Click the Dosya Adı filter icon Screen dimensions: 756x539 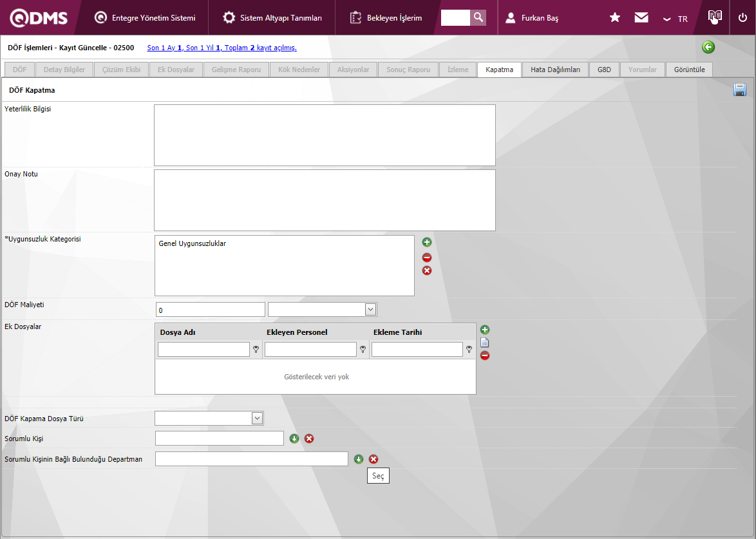click(x=256, y=349)
